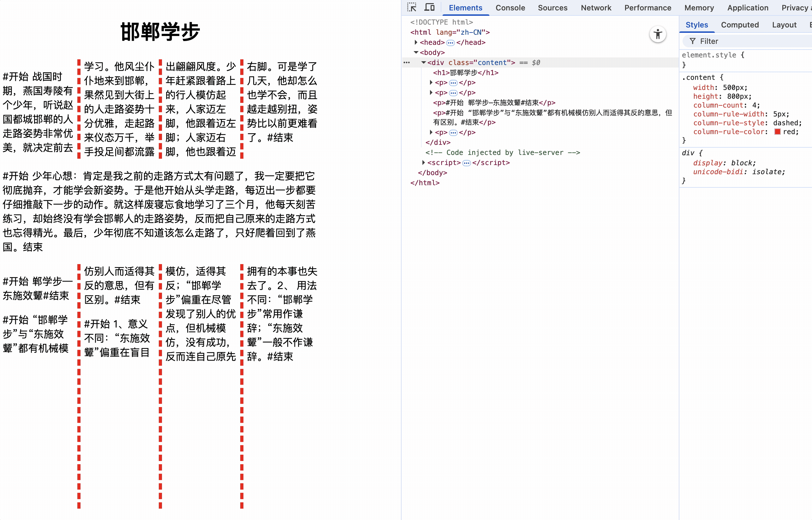Expand the head element node

[416, 42]
